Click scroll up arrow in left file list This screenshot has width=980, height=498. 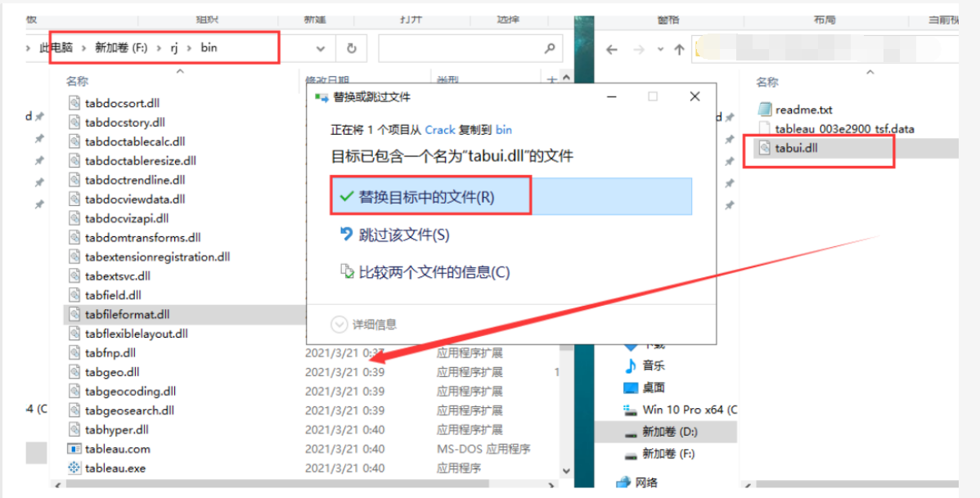pos(566,79)
